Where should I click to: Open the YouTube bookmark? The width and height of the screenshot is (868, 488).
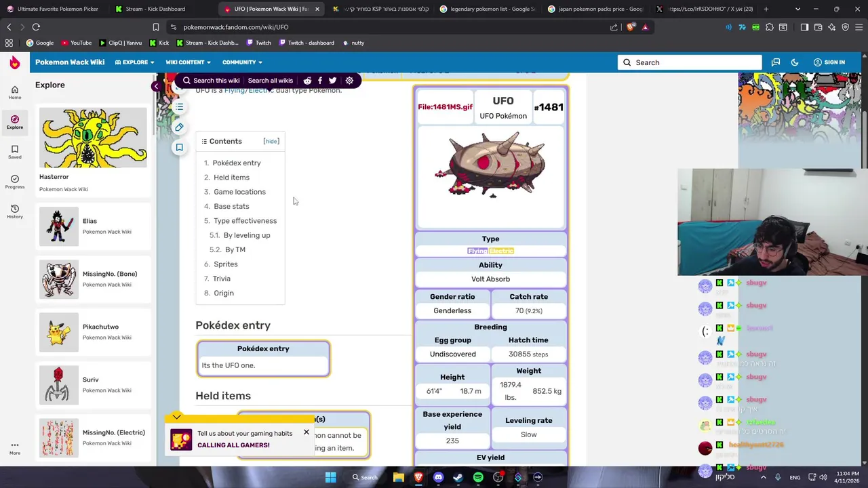tap(76, 43)
